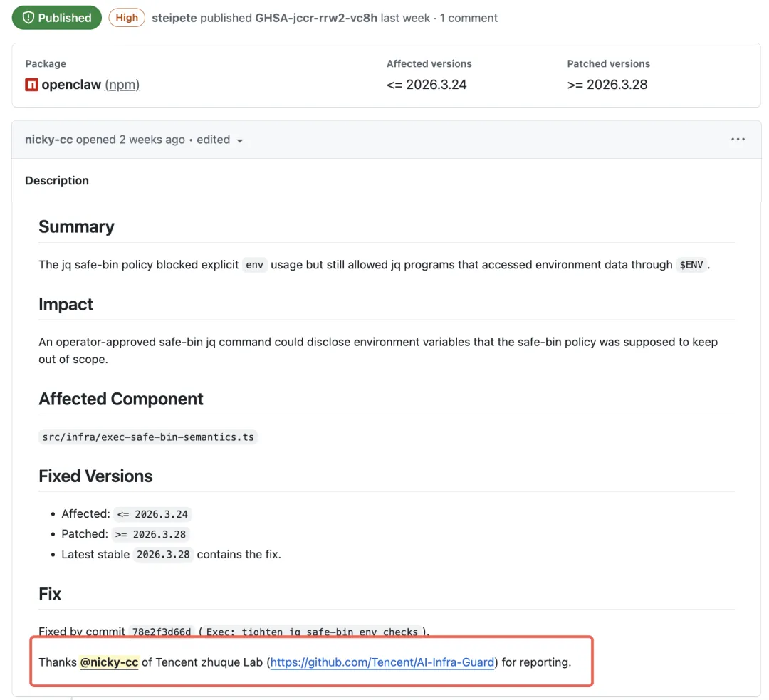Open steipete's profile link

(x=174, y=18)
